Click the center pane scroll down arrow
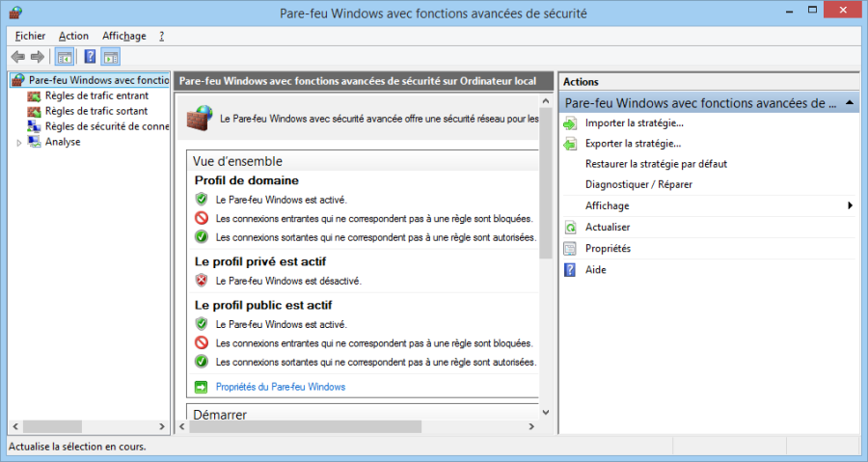The width and height of the screenshot is (868, 462). click(x=546, y=412)
